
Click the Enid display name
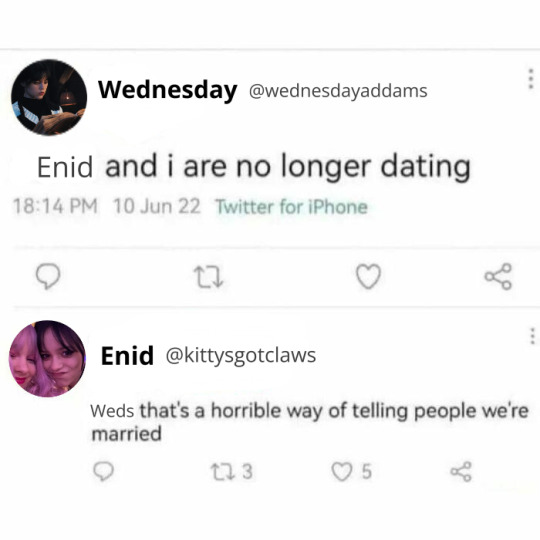(127, 356)
